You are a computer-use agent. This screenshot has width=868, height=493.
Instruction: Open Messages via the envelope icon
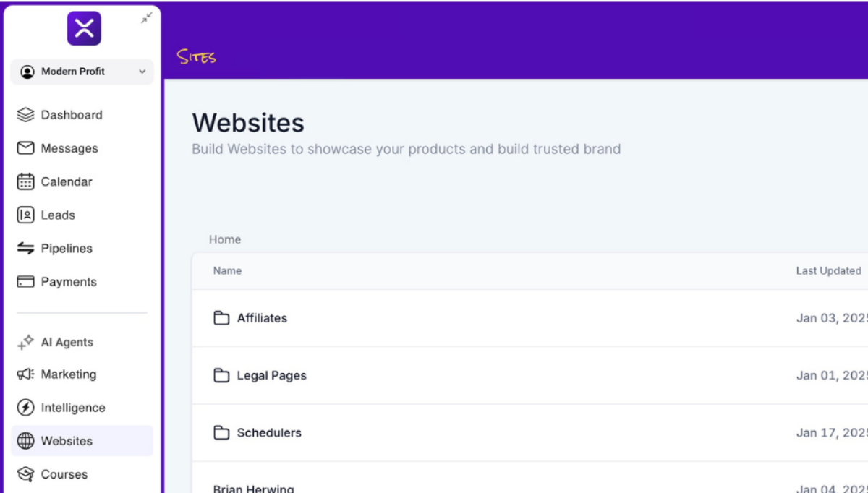pos(26,148)
